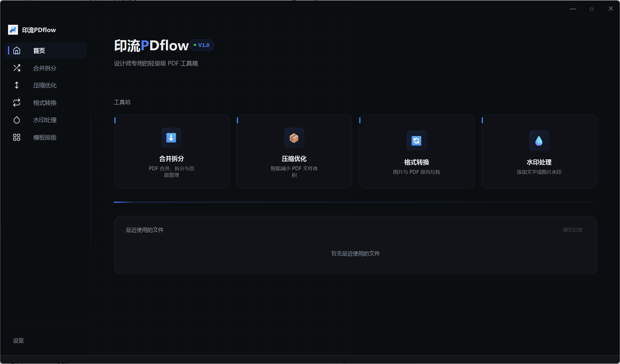Open 设置 at sidebar bottom
The height and width of the screenshot is (364, 620).
point(18,341)
